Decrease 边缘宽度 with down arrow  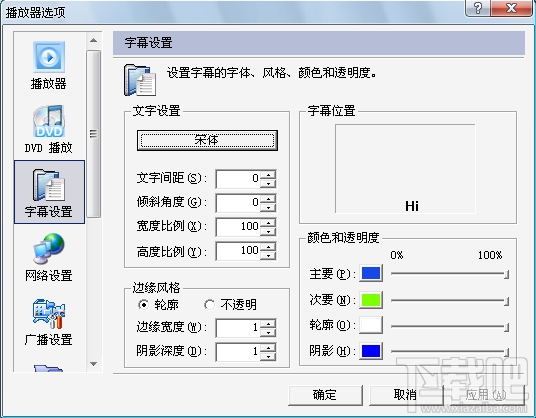pyautogui.click(x=268, y=333)
